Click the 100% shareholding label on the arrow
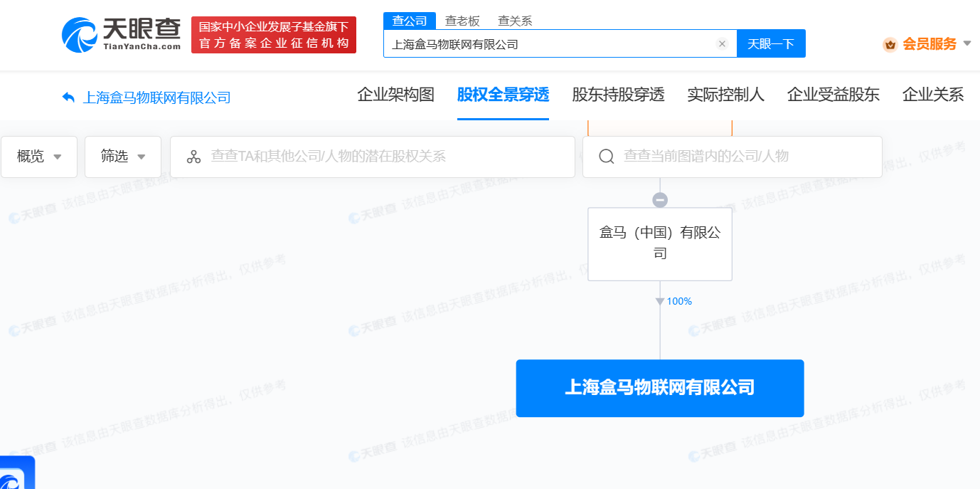The width and height of the screenshot is (980, 489). [678, 301]
